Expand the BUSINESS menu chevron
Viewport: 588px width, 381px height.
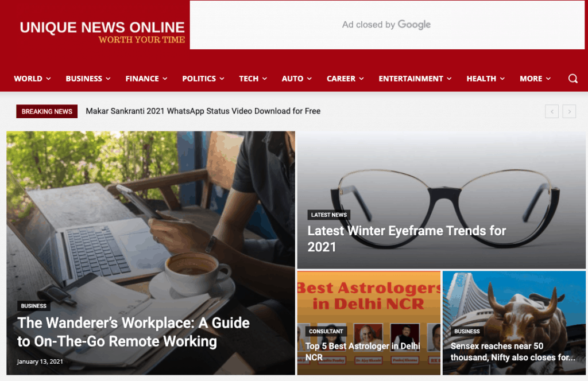click(108, 79)
